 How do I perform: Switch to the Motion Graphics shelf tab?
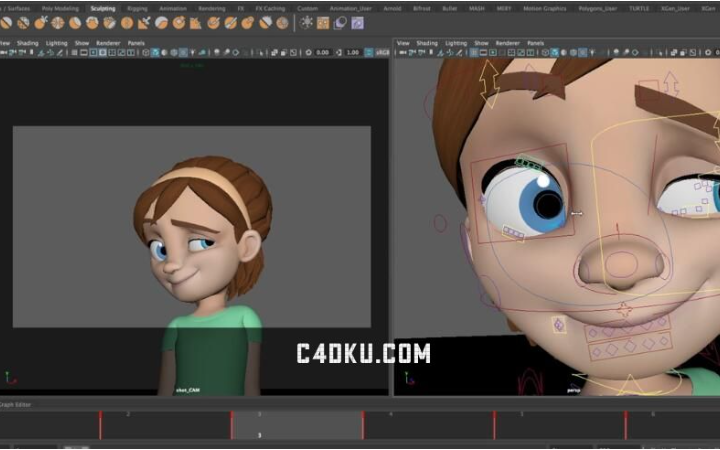coord(545,8)
